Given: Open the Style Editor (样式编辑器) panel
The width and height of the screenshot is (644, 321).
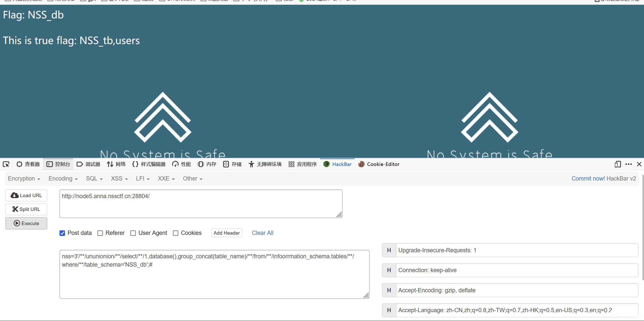Looking at the screenshot, I should [149, 164].
